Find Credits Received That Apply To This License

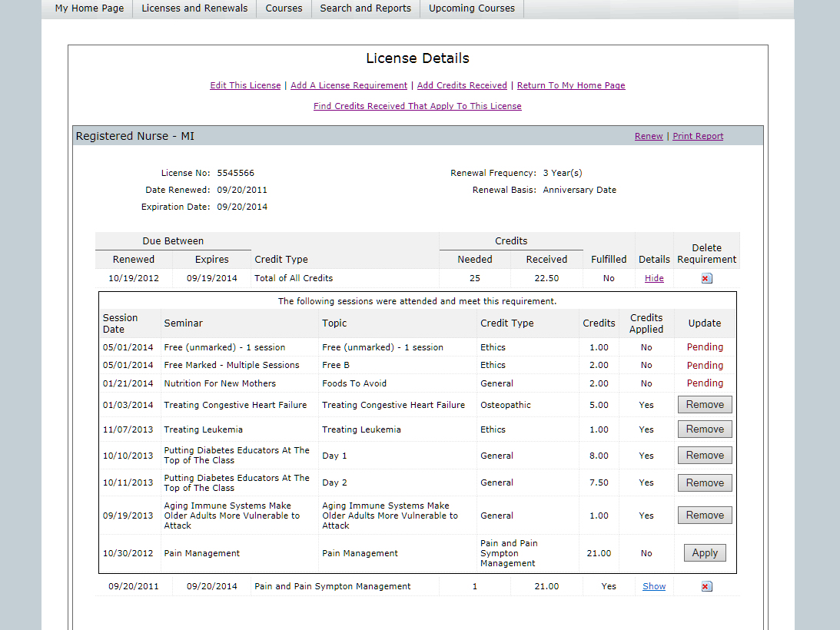click(417, 106)
